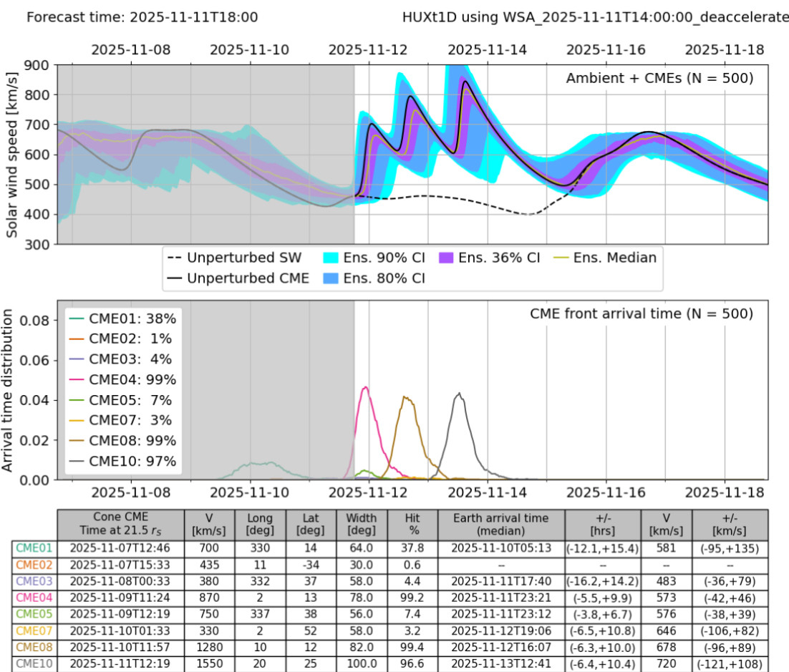Toggle the CME10: 97% legend entry
The width and height of the screenshot is (789, 672).
pos(123,462)
